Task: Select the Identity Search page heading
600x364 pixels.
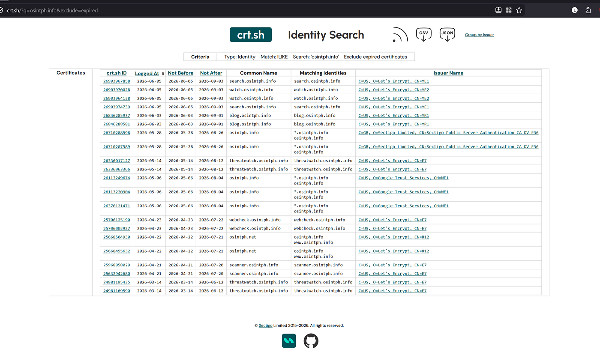Action: (x=326, y=35)
